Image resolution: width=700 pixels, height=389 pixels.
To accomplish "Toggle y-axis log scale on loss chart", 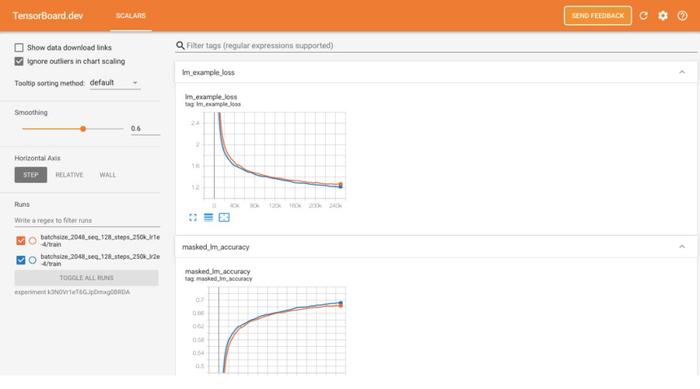I will [x=208, y=218].
